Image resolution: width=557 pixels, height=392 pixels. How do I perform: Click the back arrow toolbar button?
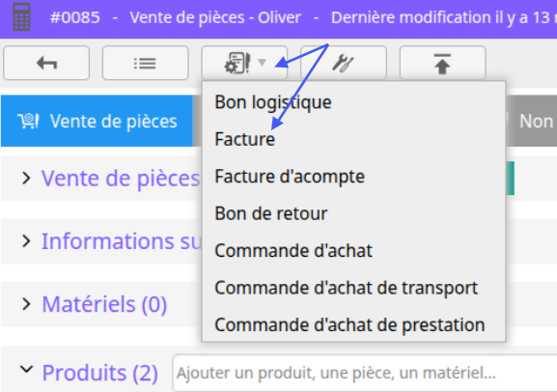46,63
